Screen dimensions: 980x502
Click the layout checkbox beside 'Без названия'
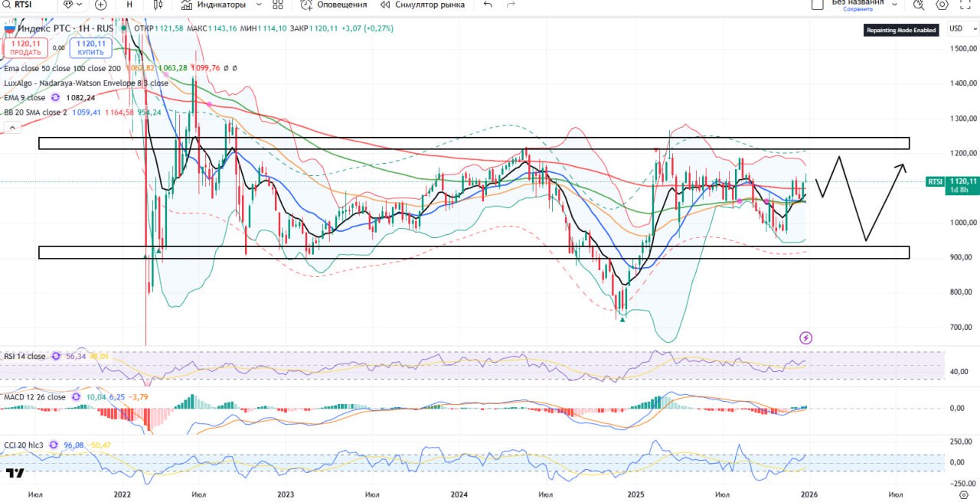pyautogui.click(x=818, y=5)
